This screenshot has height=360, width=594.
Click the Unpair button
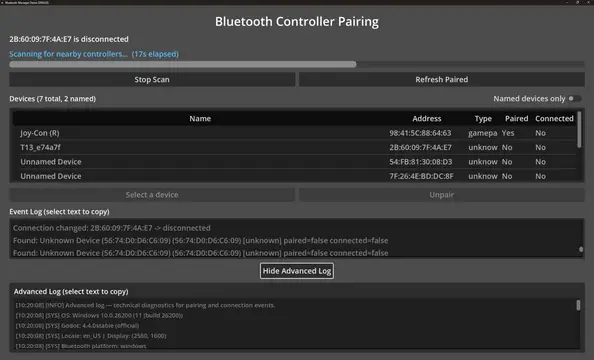(x=442, y=195)
